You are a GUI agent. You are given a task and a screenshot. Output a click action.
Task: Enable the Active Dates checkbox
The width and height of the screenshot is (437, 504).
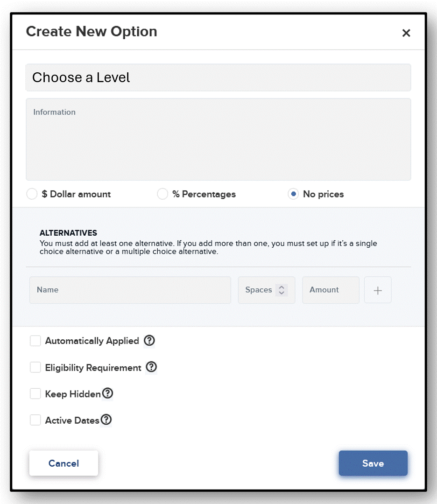coord(35,420)
